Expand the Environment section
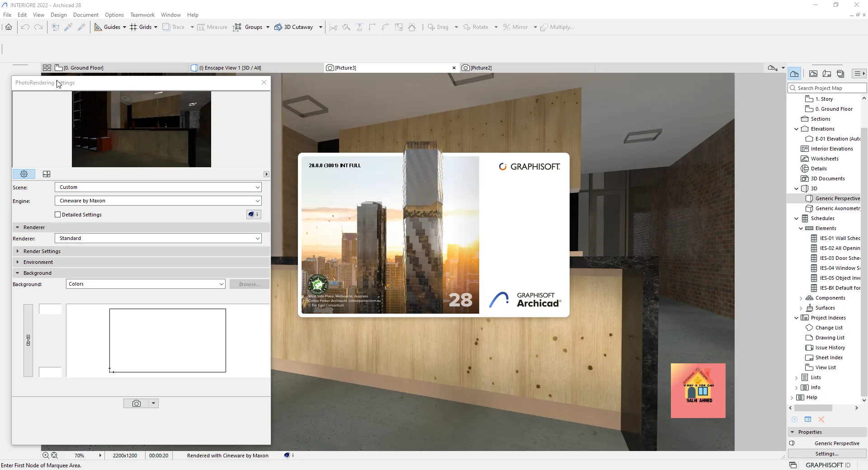868x470 pixels. 18,262
